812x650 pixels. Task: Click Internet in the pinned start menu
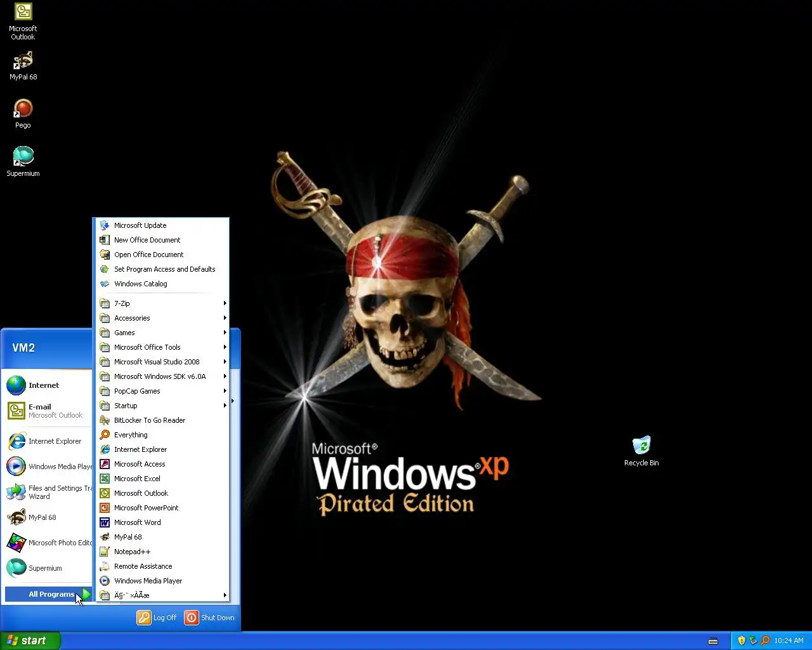tap(48, 385)
